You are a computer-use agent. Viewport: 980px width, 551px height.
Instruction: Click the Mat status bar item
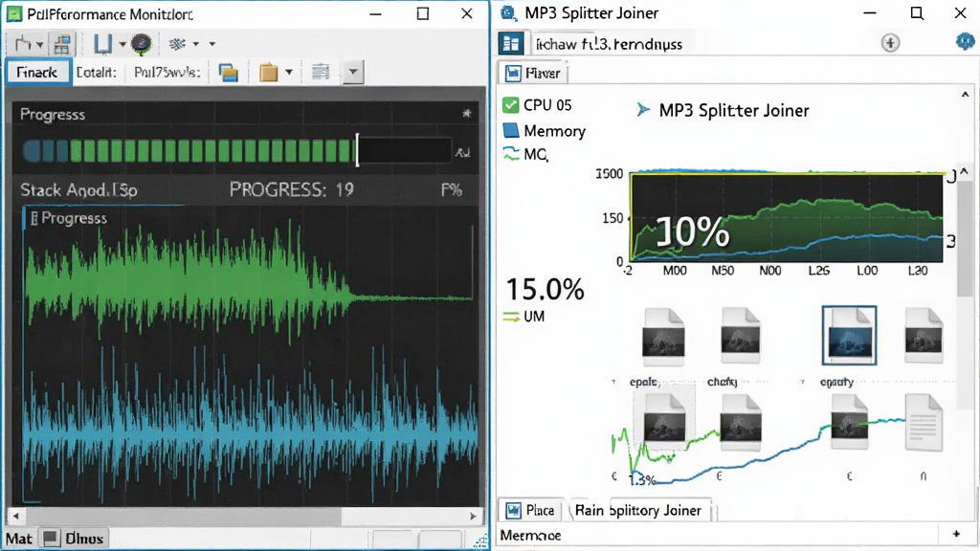tap(19, 539)
